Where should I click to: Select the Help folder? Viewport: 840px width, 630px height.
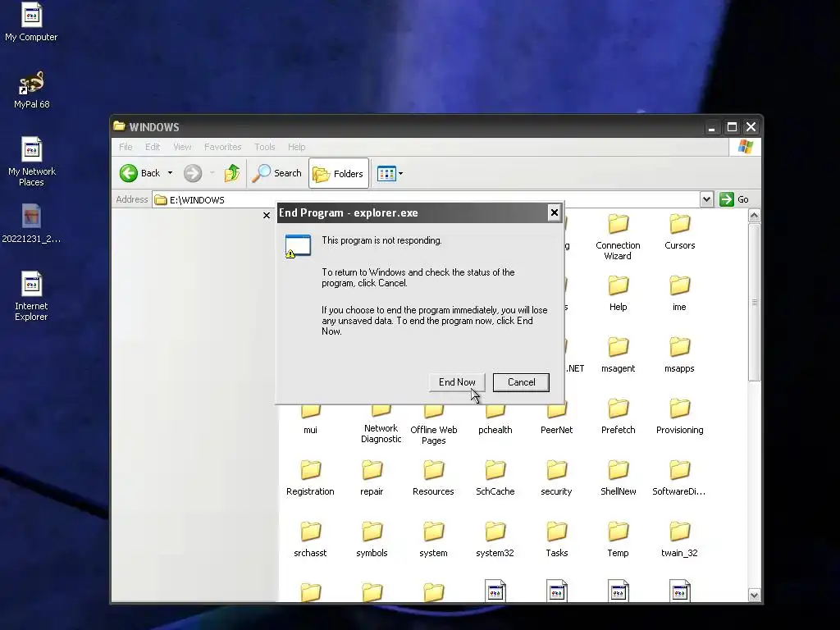point(618,294)
